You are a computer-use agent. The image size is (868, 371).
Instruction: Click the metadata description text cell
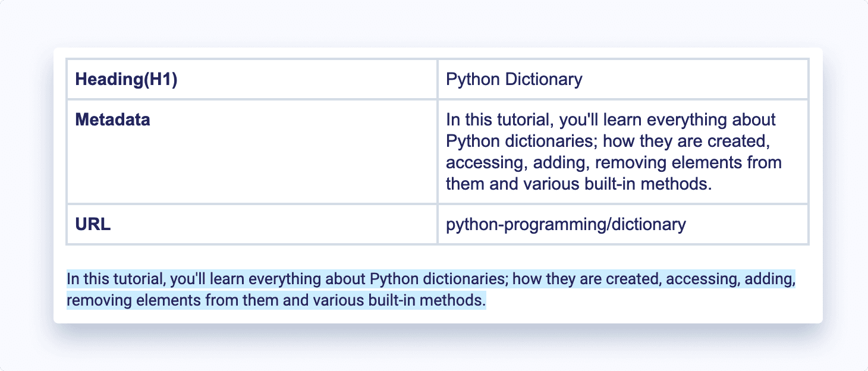tap(612, 152)
